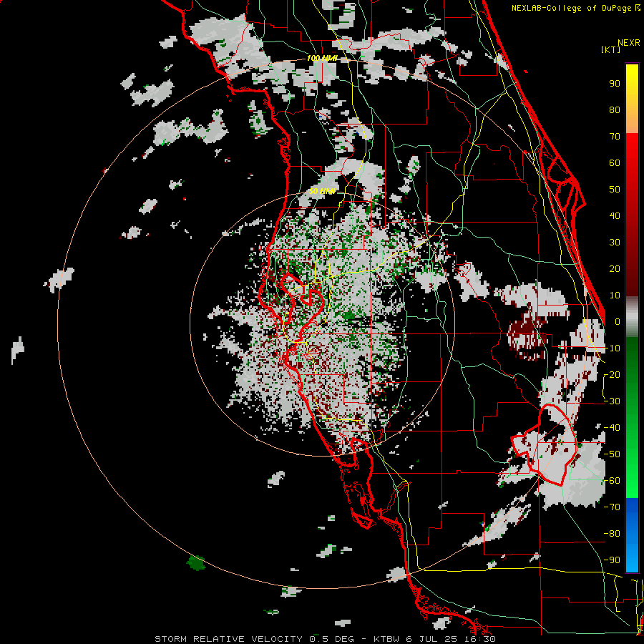Click the 16:30 timestamp in caption
The height and width of the screenshot is (644, 644).
click(x=481, y=639)
